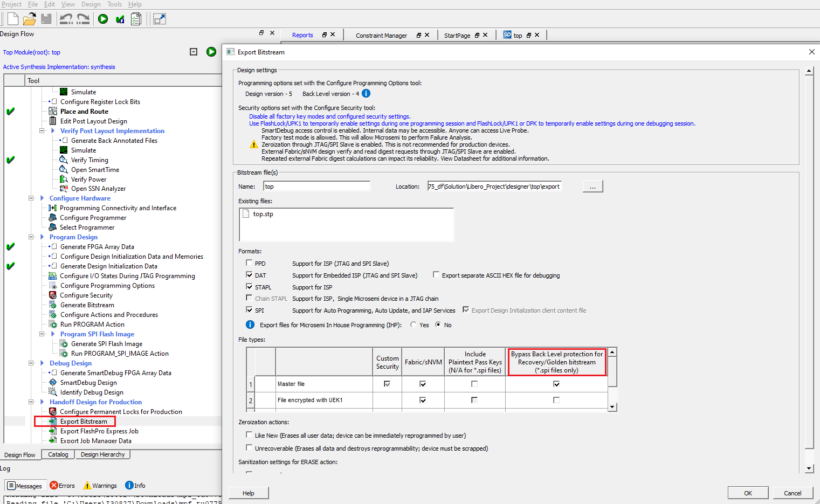
Task: Uncheck the STAPL format checkbox
Action: click(x=249, y=287)
